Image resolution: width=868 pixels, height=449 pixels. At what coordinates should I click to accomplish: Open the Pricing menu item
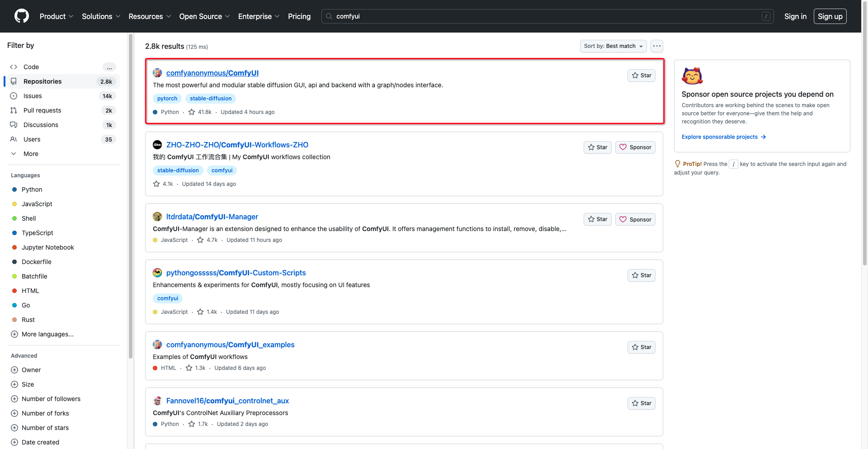pyautogui.click(x=299, y=16)
